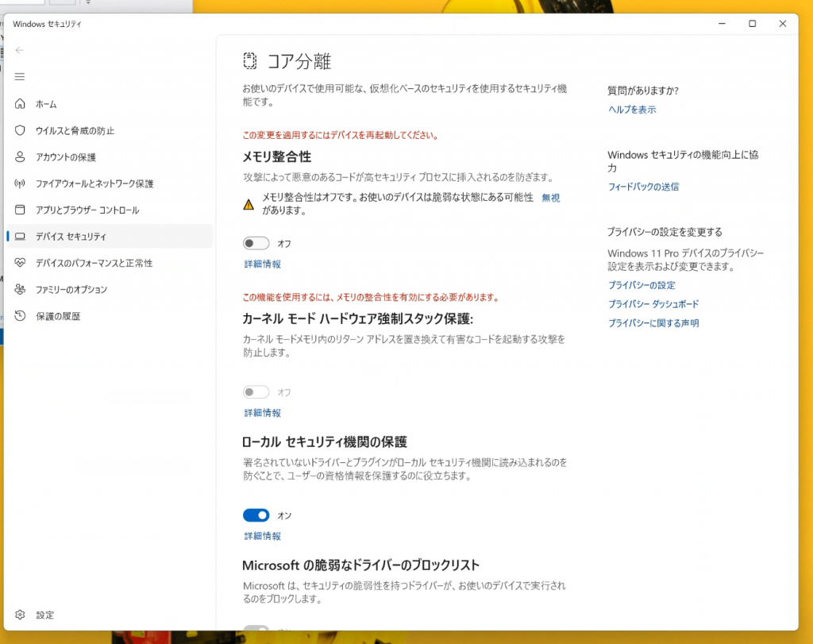This screenshot has width=813, height=644.
Task: Click the device performance heart icon
Action: [20, 263]
